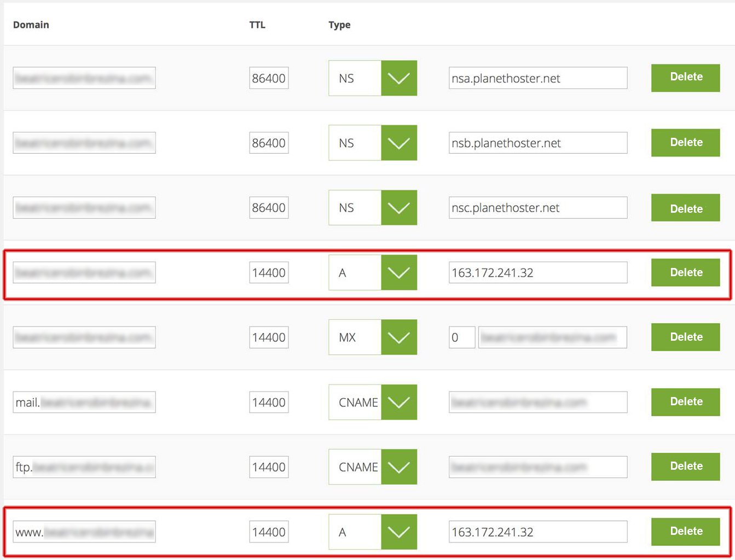Image resolution: width=735 pixels, height=560 pixels.
Task: Delete the MX record
Action: click(x=685, y=337)
